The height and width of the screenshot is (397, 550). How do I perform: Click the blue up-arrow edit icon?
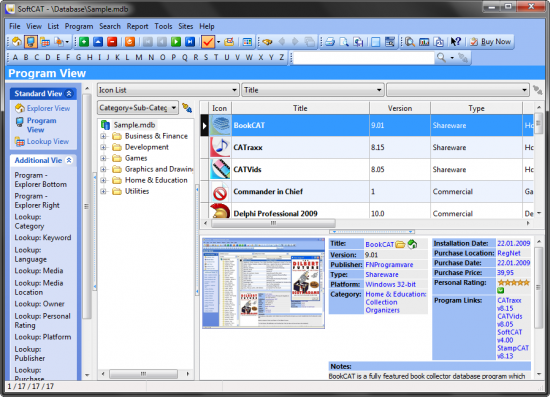pos(98,42)
